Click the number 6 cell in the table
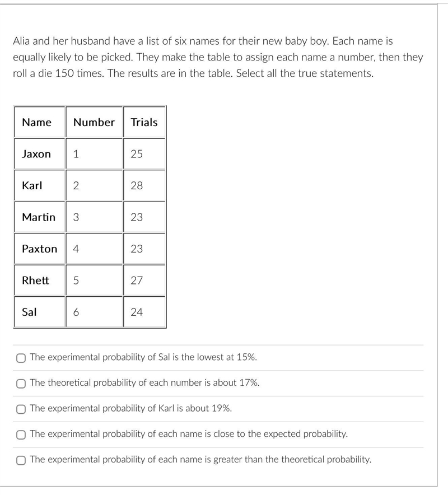The height and width of the screenshot is (495, 448). [94, 312]
